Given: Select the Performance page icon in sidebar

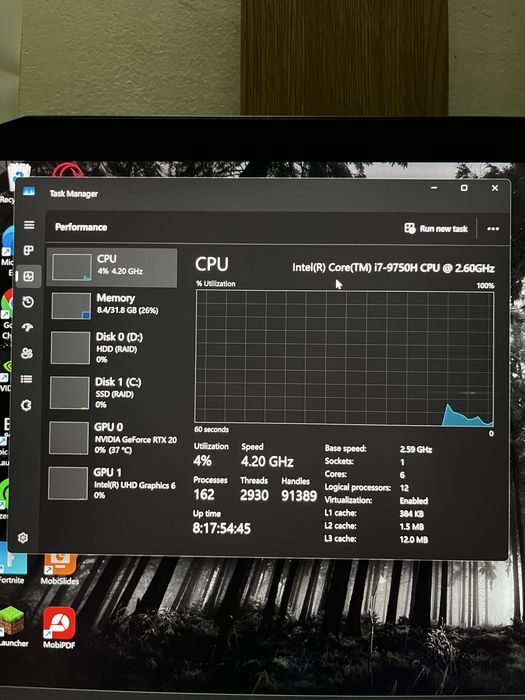Looking at the screenshot, I should coord(29,276).
